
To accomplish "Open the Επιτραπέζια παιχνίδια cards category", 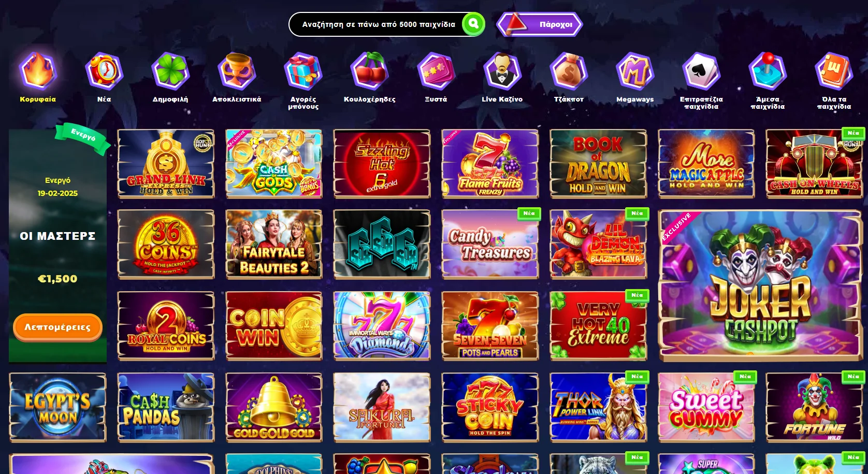I will click(x=701, y=71).
